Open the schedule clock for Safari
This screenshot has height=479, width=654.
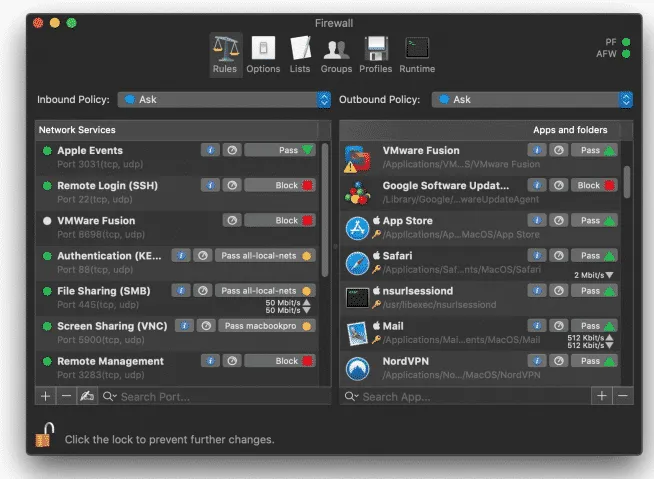559,256
